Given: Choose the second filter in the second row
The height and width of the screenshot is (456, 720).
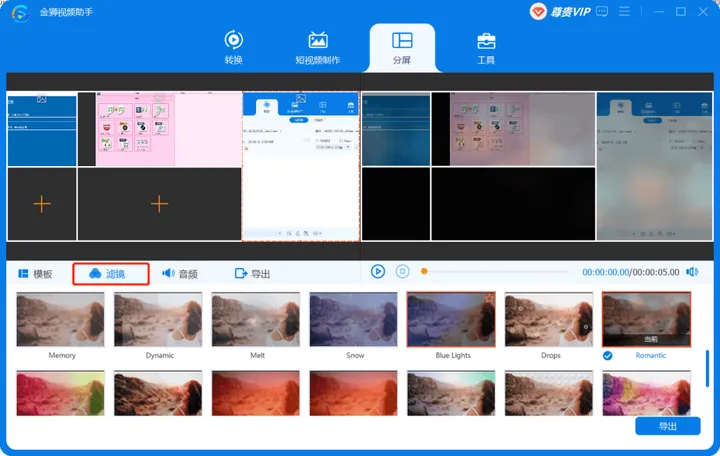Looking at the screenshot, I should tap(158, 393).
